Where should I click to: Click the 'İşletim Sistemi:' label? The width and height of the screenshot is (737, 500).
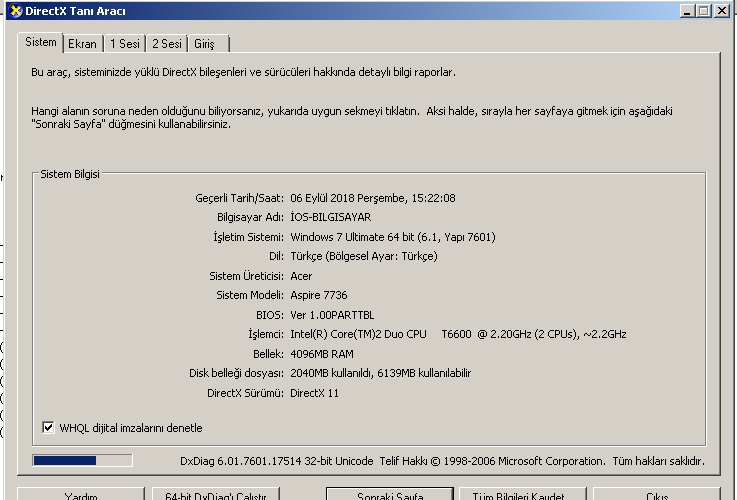pyautogui.click(x=249, y=237)
